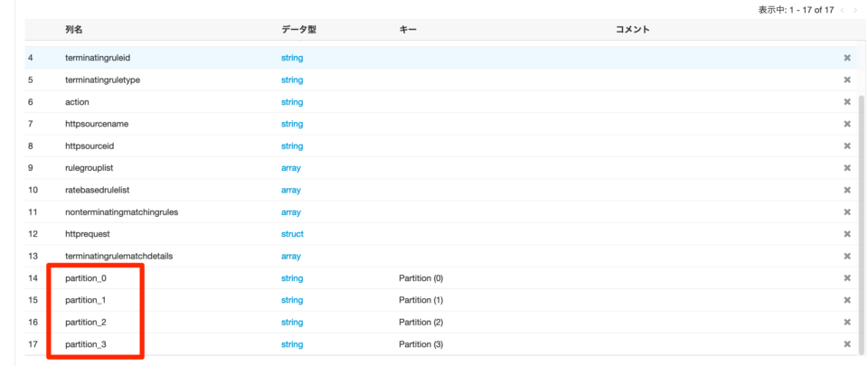
Task: Select the terminatingruletype column name
Action: click(102, 80)
